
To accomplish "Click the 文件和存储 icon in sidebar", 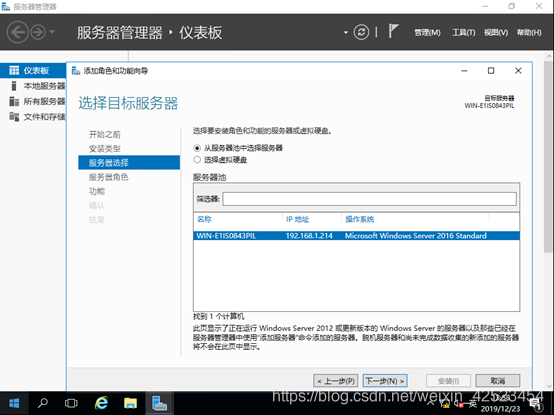I will tap(14, 117).
